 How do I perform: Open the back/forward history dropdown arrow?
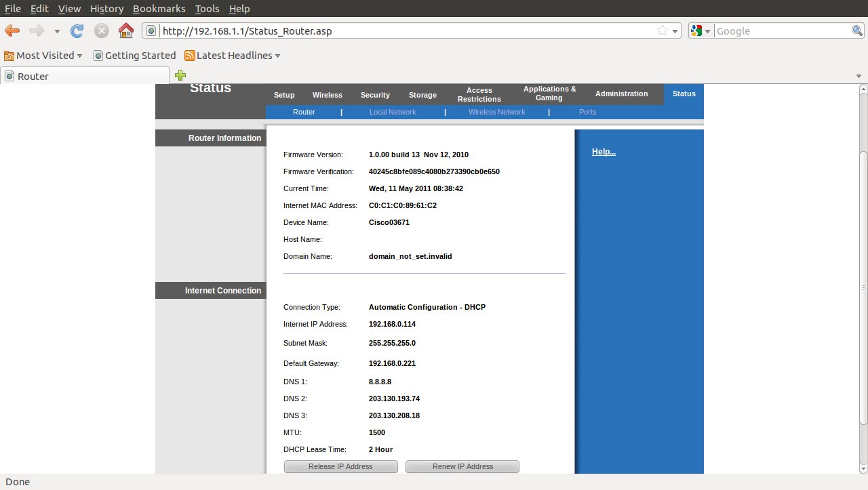pos(57,31)
